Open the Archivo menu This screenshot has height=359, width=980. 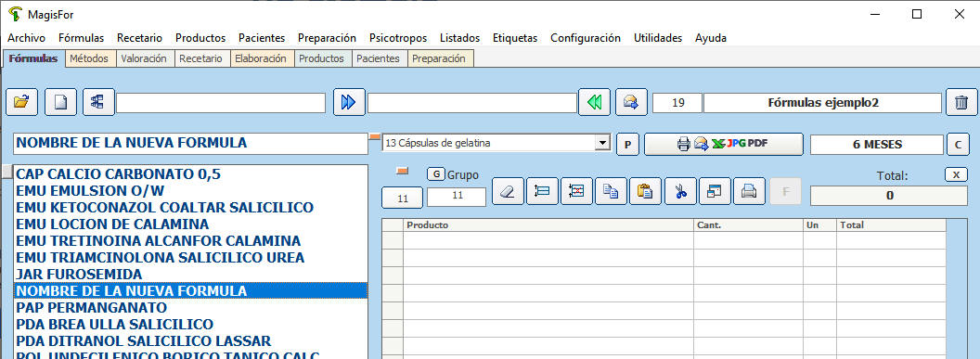click(26, 38)
